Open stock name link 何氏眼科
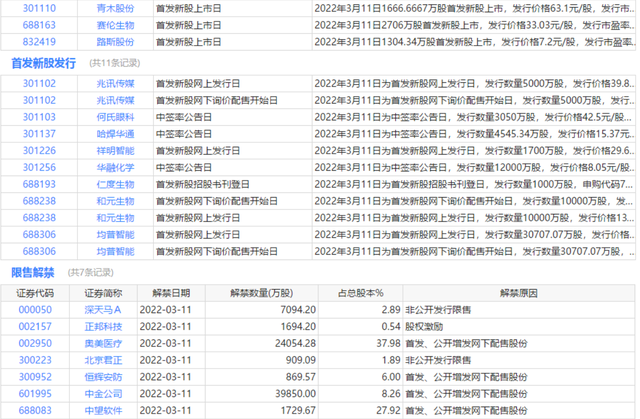This screenshot has height=419, width=640. click(x=116, y=117)
